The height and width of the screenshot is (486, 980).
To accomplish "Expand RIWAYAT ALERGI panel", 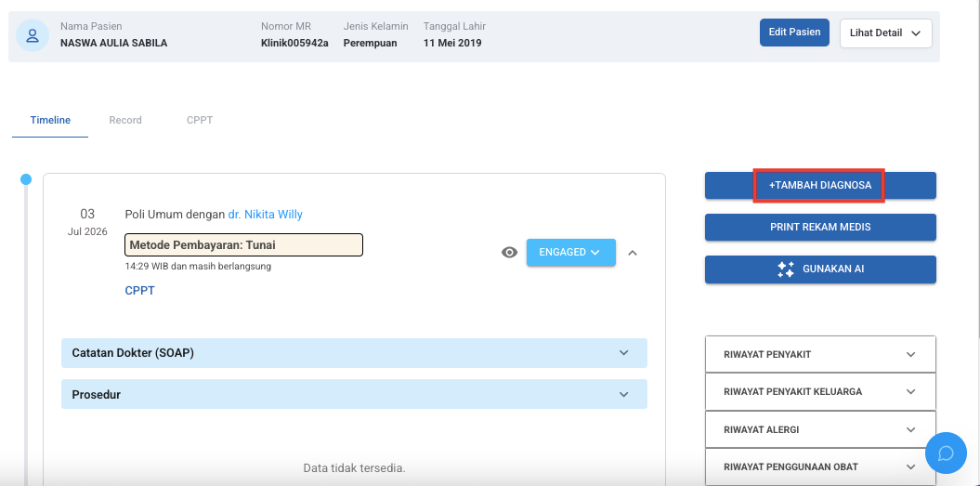I will coord(820,429).
